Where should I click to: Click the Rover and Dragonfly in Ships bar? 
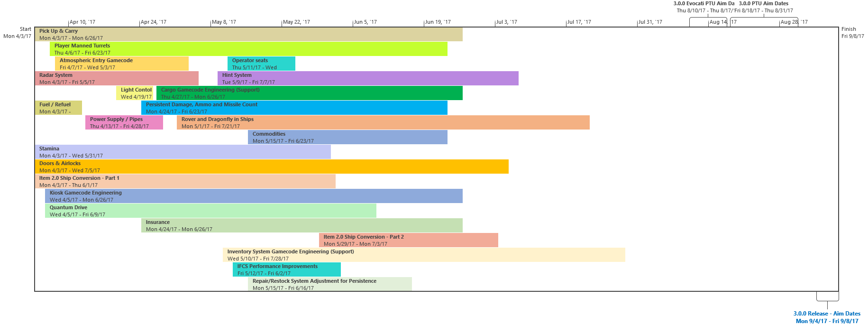[383, 122]
